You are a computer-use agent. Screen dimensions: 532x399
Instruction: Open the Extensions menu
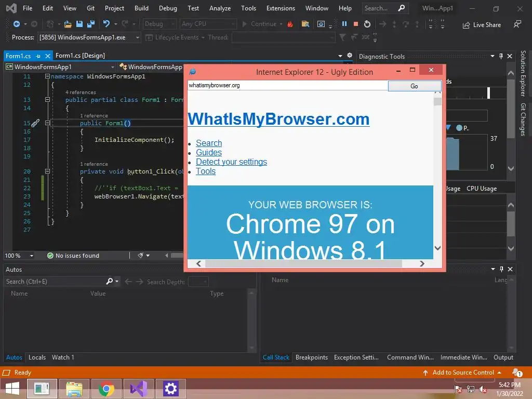[281, 8]
